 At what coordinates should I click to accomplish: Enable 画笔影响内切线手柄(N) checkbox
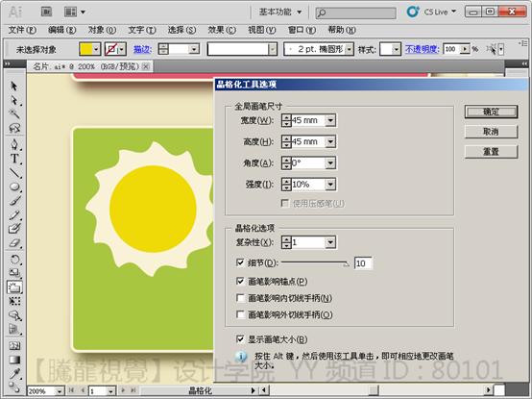click(240, 298)
